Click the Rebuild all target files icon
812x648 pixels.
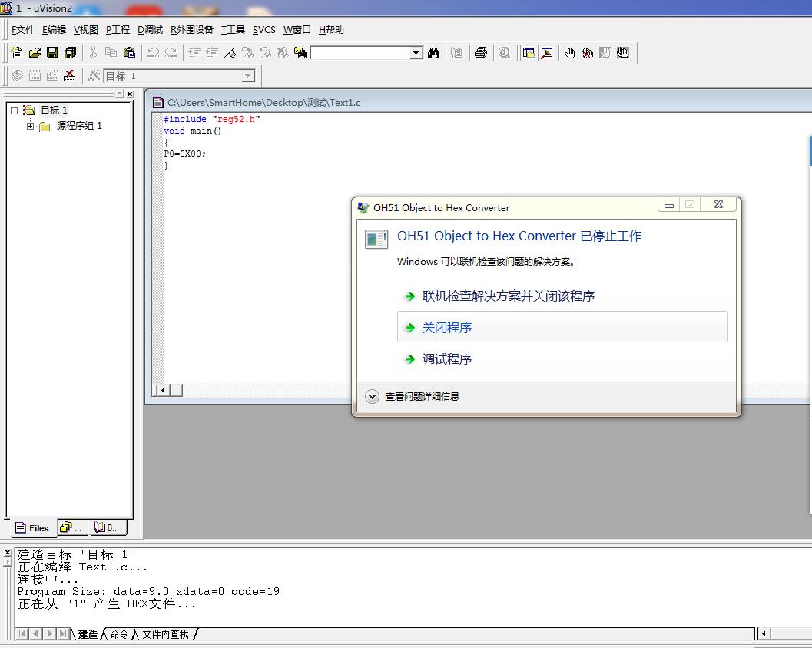pyautogui.click(x=52, y=76)
